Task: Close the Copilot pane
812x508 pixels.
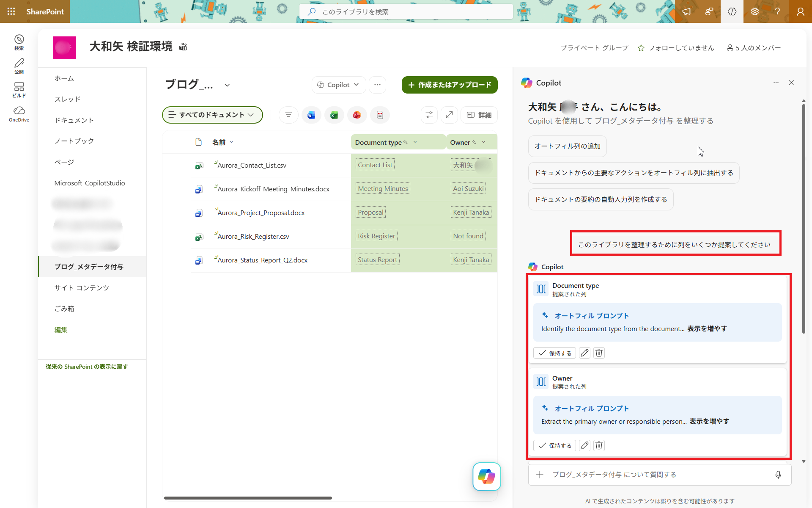Action: (x=791, y=83)
